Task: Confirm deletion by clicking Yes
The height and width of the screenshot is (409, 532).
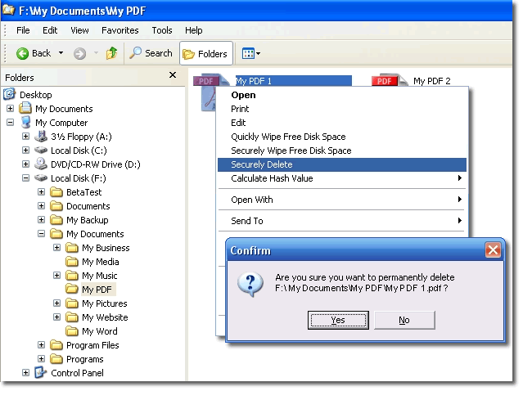Action: [x=337, y=320]
